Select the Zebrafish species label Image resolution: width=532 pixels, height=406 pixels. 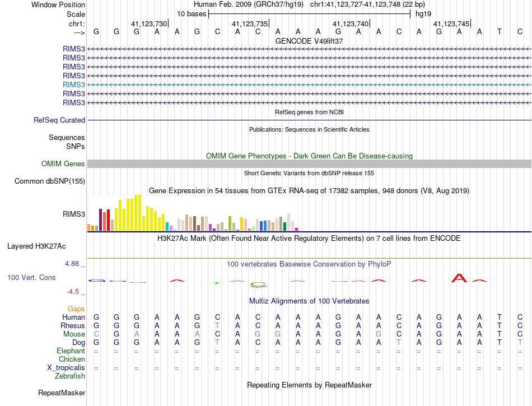tap(70, 376)
